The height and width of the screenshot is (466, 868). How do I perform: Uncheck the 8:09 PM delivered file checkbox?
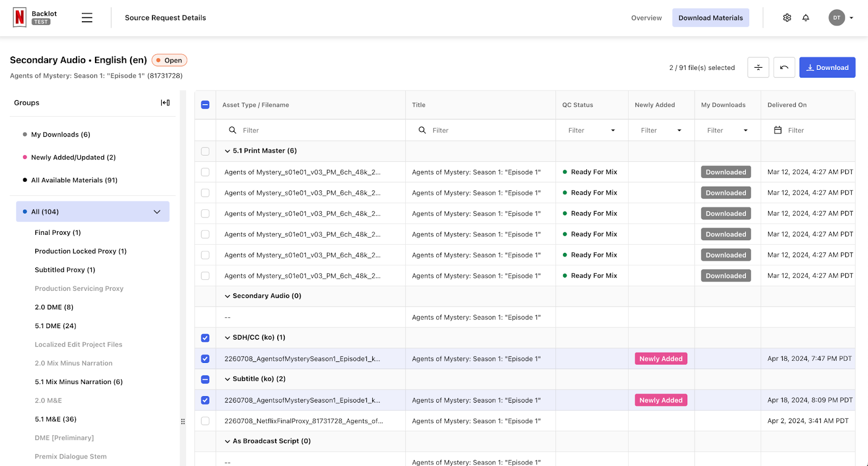(205, 400)
